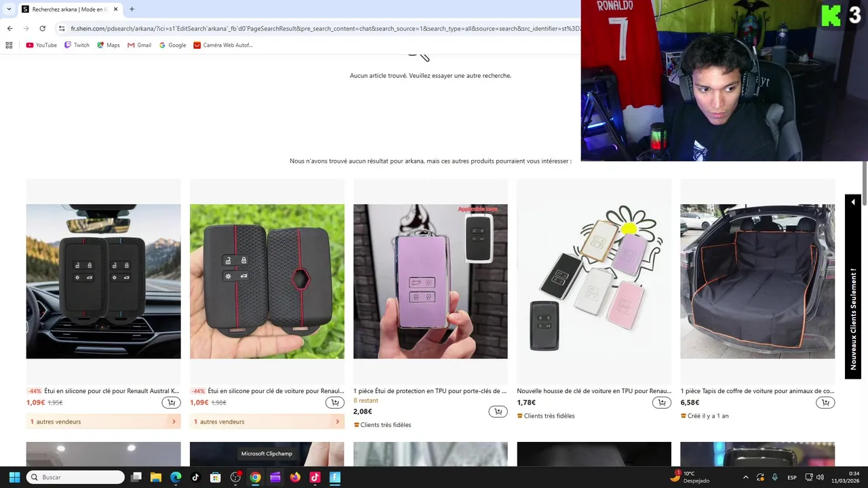Open the Caméra Web Autof... bookmark
The width and height of the screenshot is (868, 488).
coord(223,45)
